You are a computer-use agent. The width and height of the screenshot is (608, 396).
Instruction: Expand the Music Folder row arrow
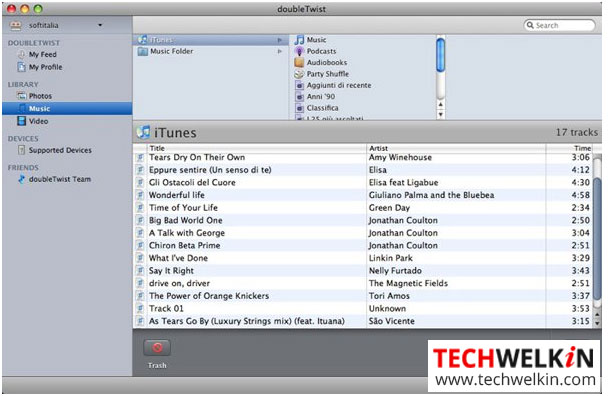tap(280, 51)
